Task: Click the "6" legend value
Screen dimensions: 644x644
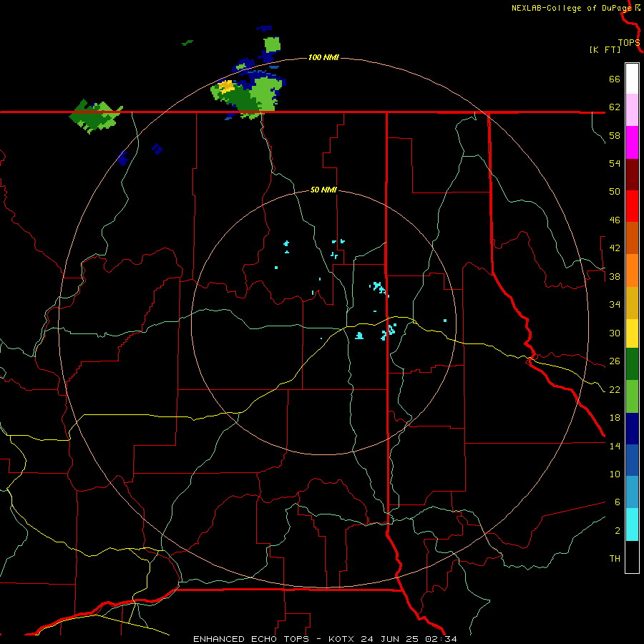Action: (617, 502)
